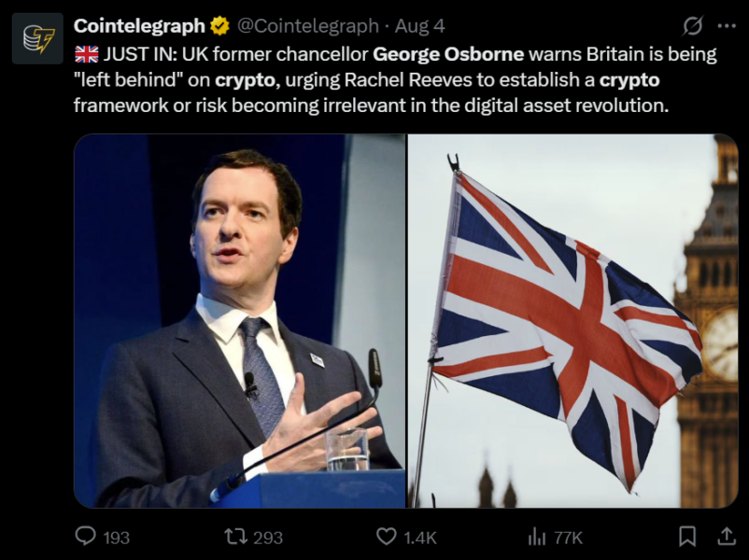Click the 193 replies count
Image resolution: width=749 pixels, height=560 pixels.
[x=116, y=537]
